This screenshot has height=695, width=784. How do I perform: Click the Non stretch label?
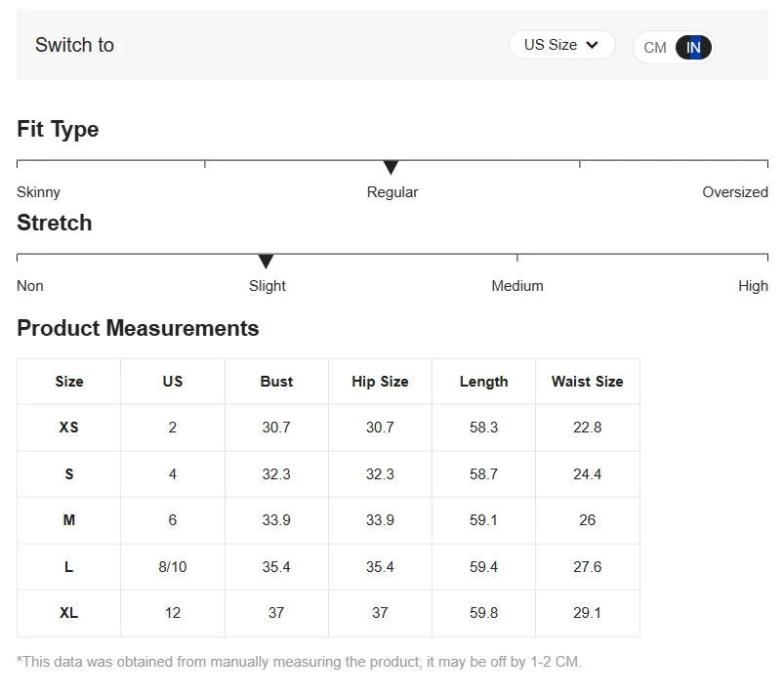pyautogui.click(x=30, y=285)
